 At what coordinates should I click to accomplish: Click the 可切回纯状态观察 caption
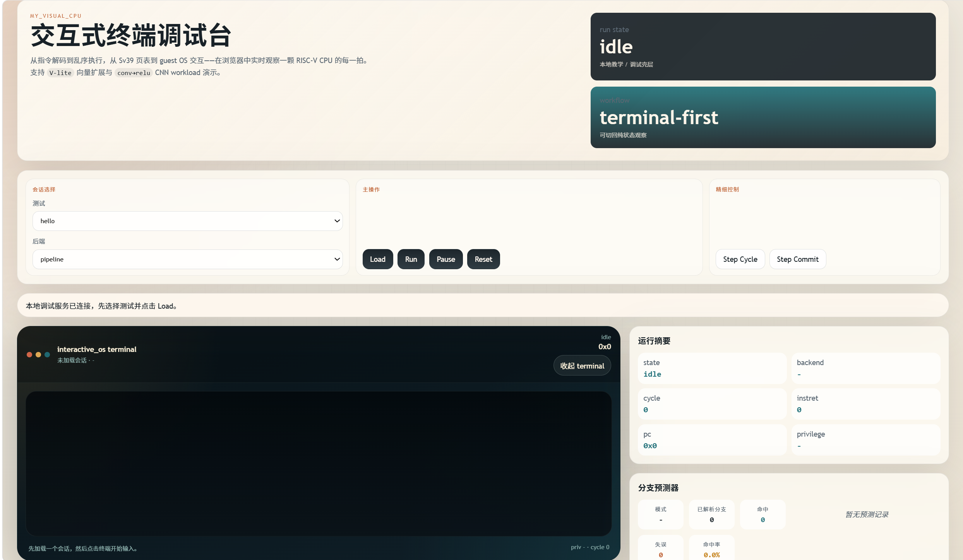point(623,135)
